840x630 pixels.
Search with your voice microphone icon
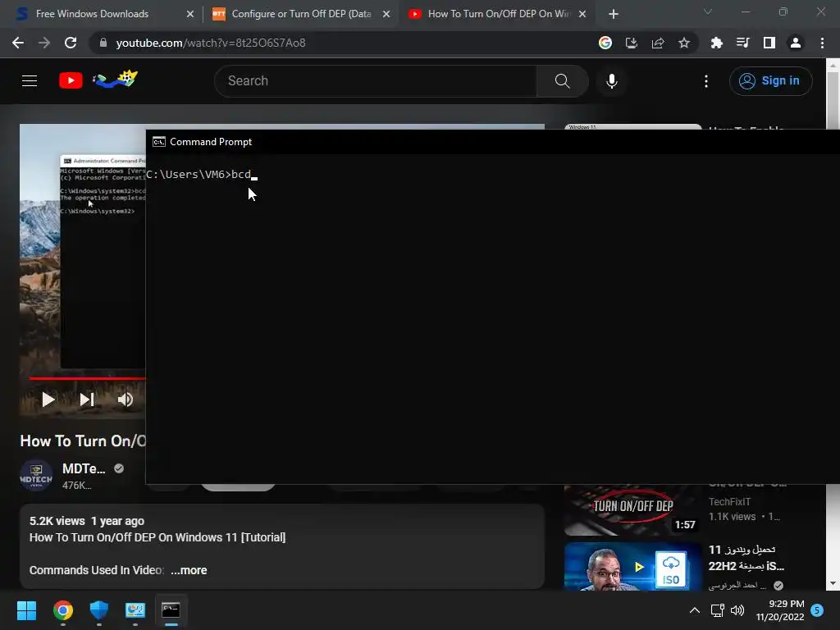(611, 81)
